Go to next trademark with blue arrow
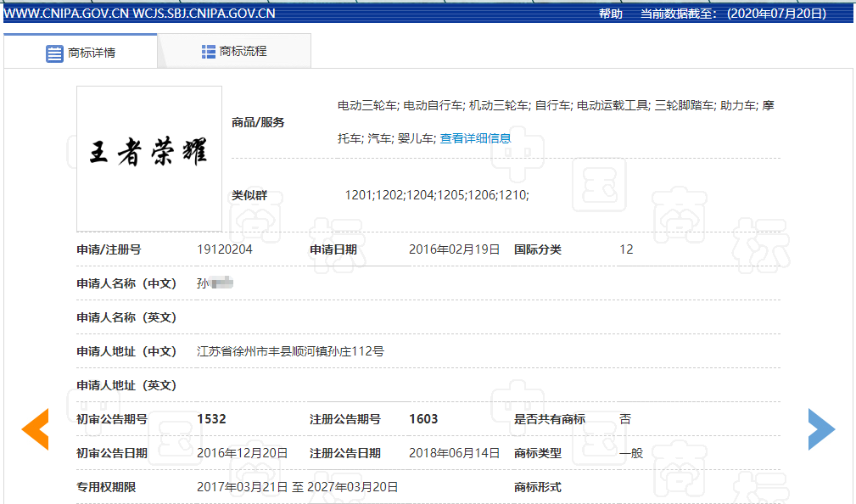The height and width of the screenshot is (504, 856). pos(821,429)
